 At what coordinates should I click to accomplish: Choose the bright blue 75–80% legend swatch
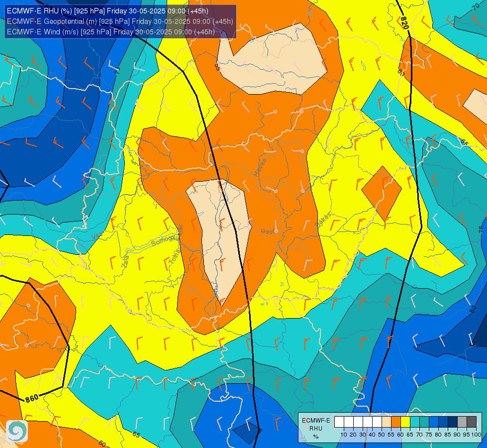(x=434, y=422)
